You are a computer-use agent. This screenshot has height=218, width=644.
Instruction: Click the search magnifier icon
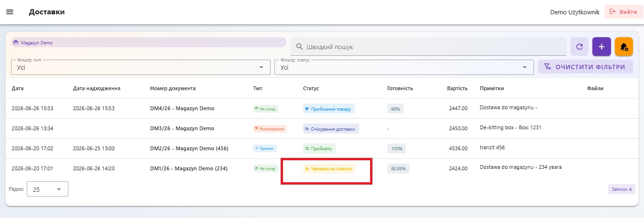pyautogui.click(x=300, y=47)
